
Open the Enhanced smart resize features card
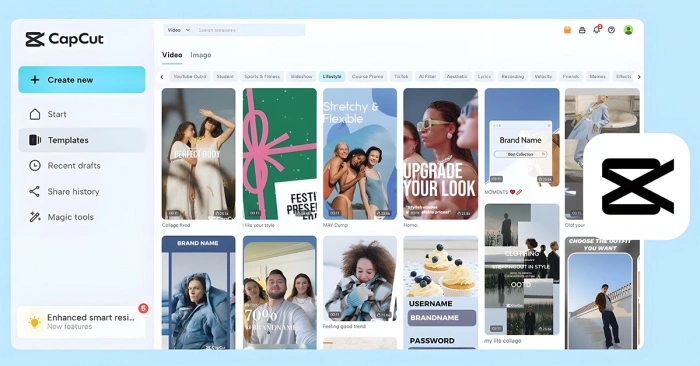tap(82, 322)
